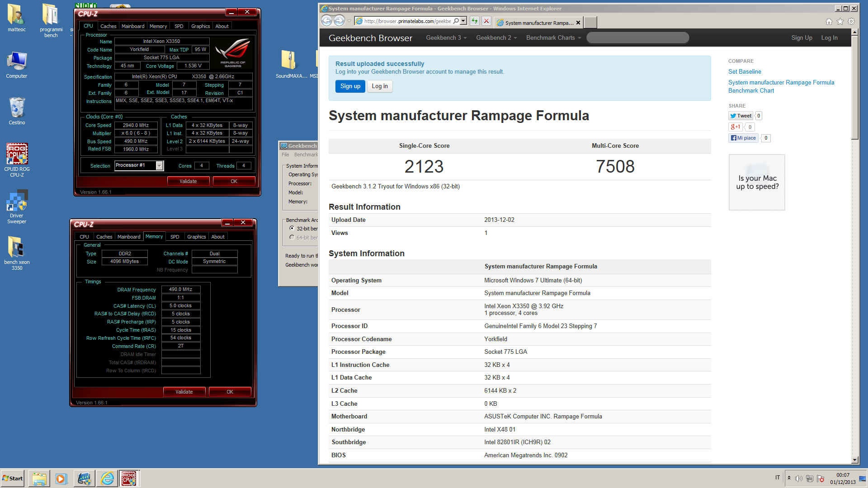Image resolution: width=868 pixels, height=488 pixels.
Task: Open Memory tab in top CPU-Z window
Action: click(x=158, y=26)
